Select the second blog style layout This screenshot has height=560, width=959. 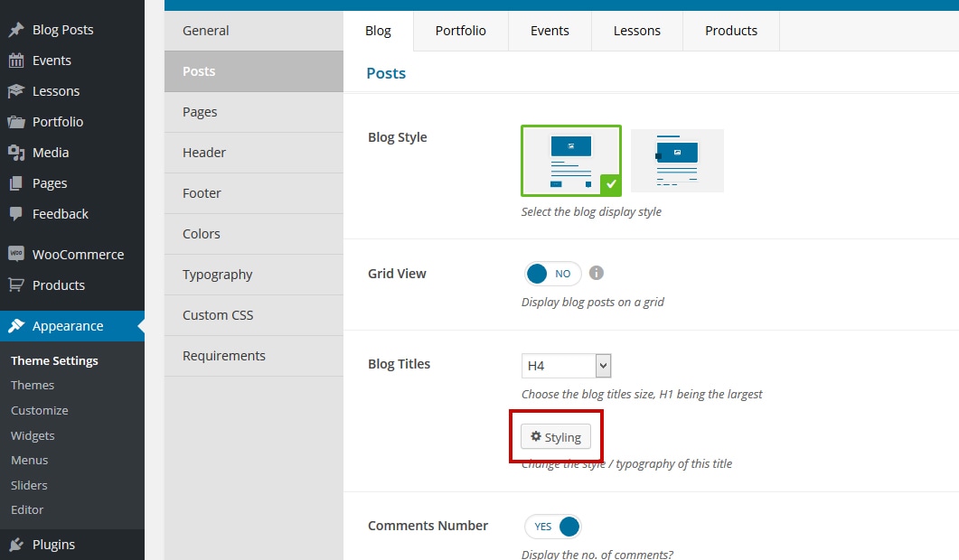point(677,161)
